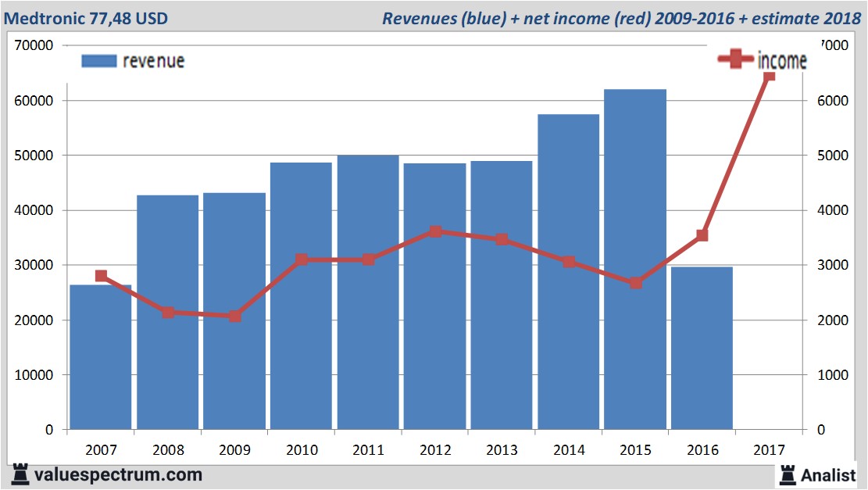Click the 2016 x-axis label

pyautogui.click(x=702, y=449)
